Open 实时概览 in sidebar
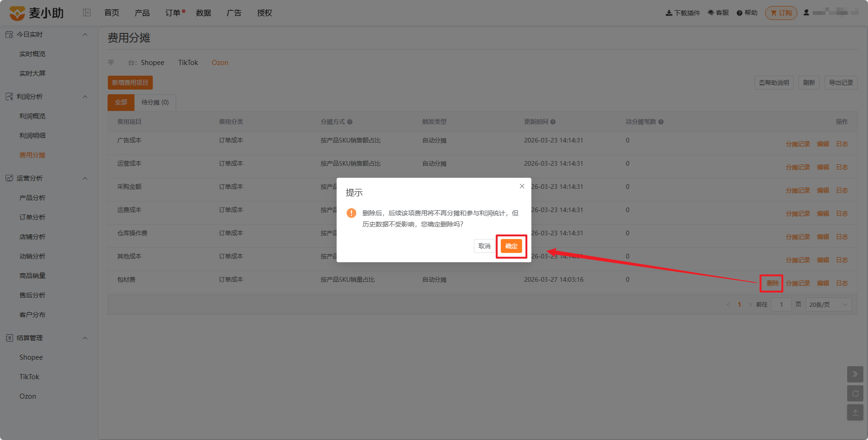 tap(32, 54)
